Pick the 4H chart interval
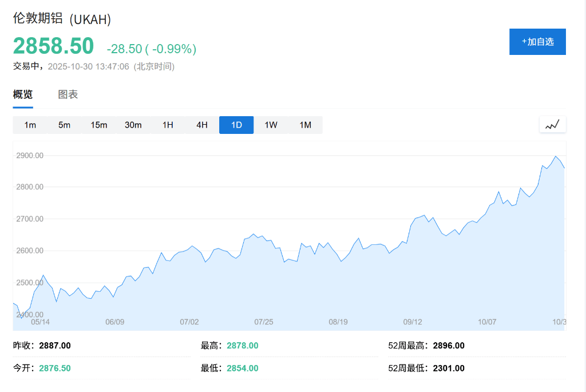The width and height of the screenshot is (586, 392). click(202, 125)
